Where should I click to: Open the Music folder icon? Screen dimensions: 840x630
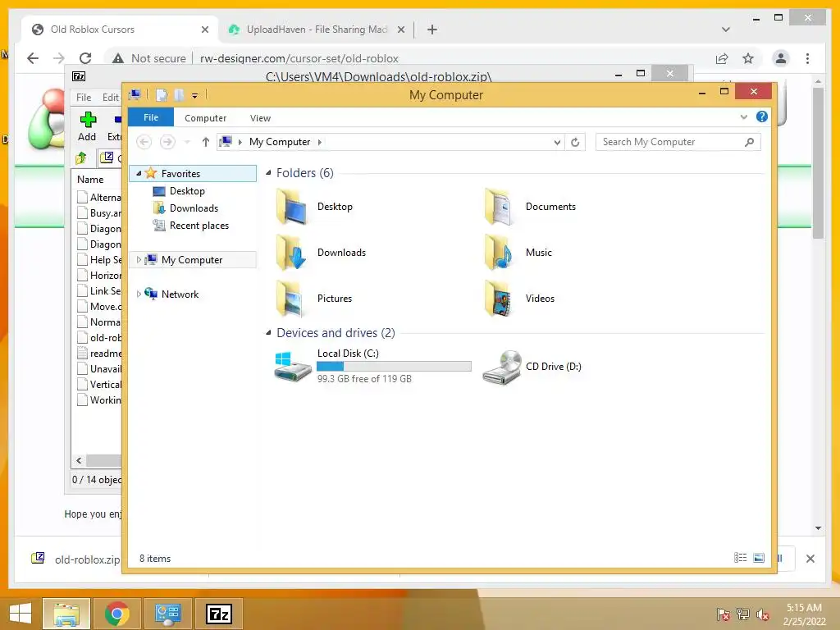[x=500, y=253]
